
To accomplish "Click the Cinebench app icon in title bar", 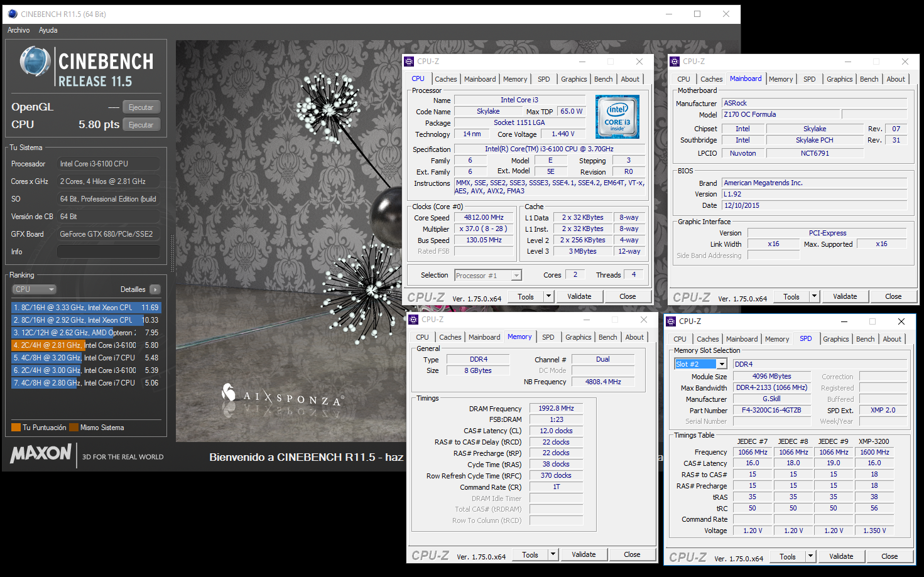I will pos(13,14).
